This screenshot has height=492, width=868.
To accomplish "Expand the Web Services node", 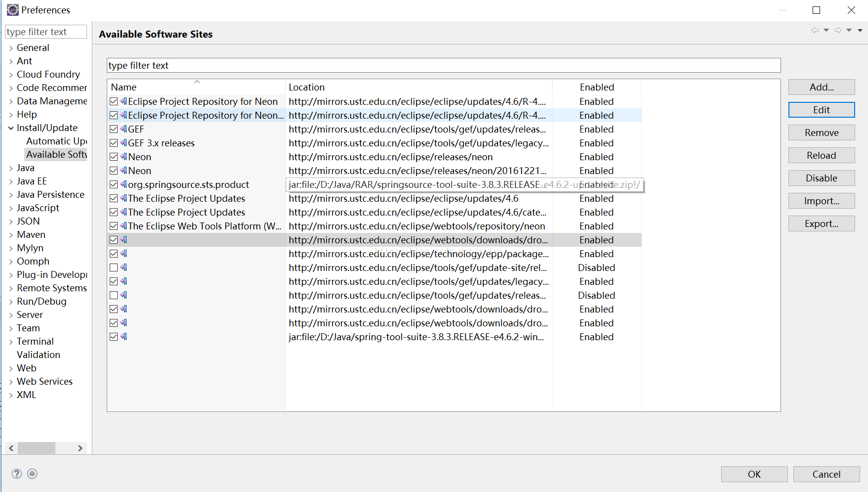I will [11, 382].
